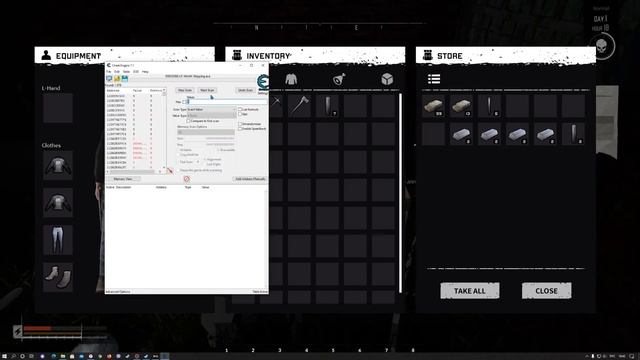640x360 pixels.
Task: Click the save floppy disk icon in Cheat Engine
Action: [124, 78]
